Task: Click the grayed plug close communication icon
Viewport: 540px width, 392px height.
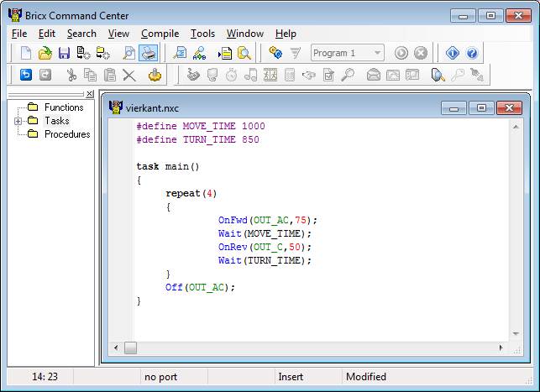Action: (477, 75)
